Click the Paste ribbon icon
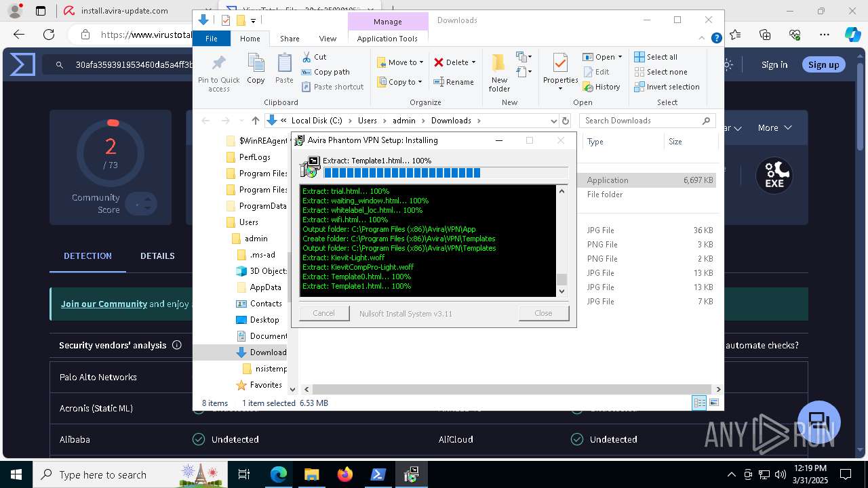 tap(284, 69)
